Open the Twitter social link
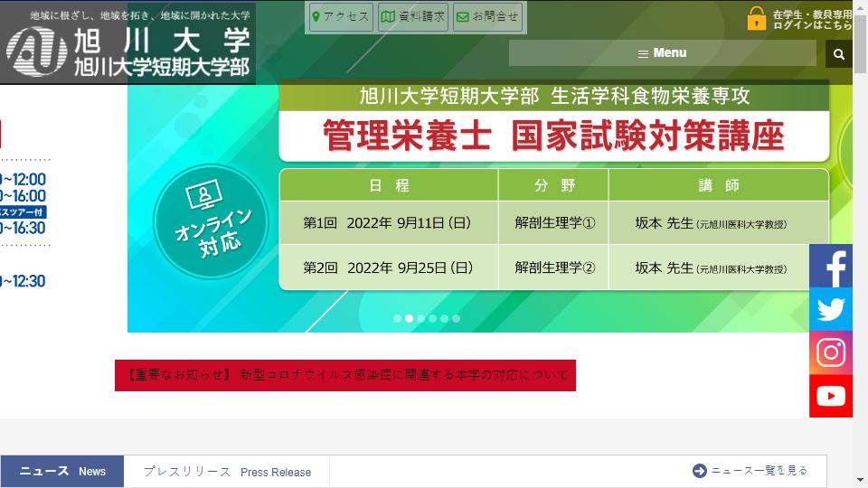 pyautogui.click(x=830, y=309)
